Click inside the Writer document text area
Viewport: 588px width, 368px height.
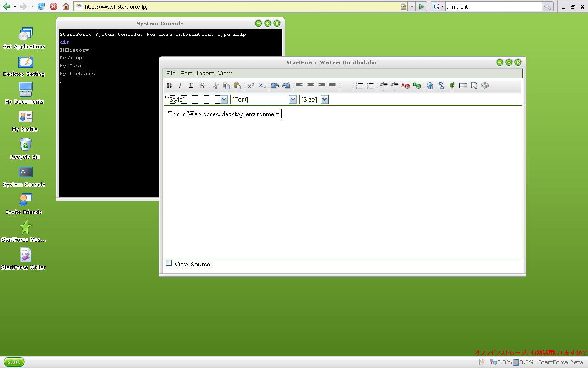343,184
